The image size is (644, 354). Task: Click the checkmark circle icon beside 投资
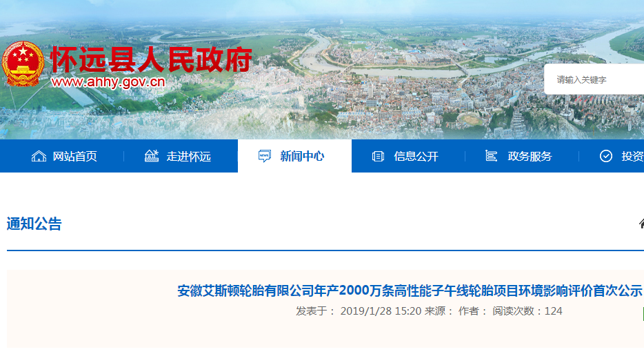[606, 156]
